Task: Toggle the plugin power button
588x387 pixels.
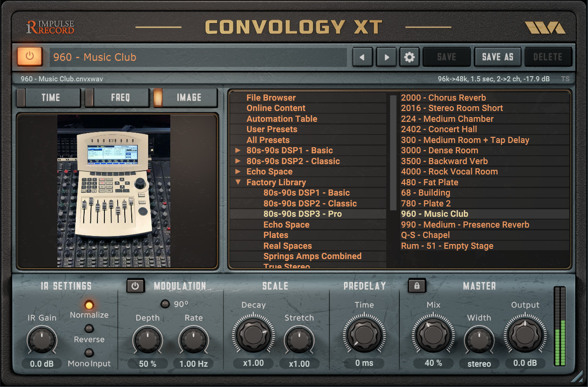Action: 29,56
